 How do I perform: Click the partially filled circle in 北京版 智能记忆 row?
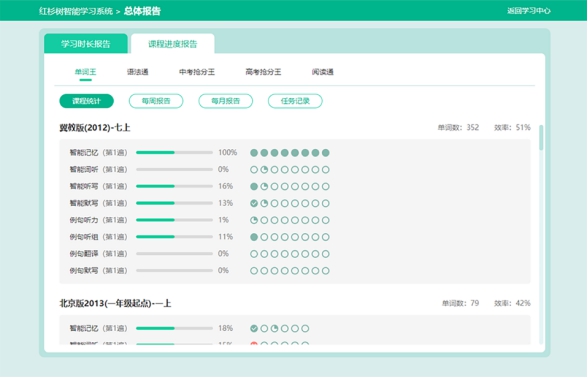[x=274, y=328]
